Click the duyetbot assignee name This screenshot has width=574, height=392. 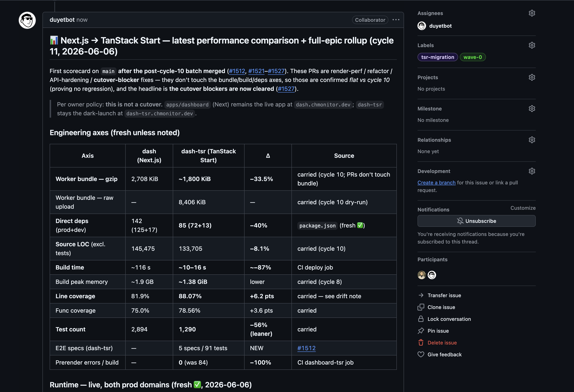[440, 26]
